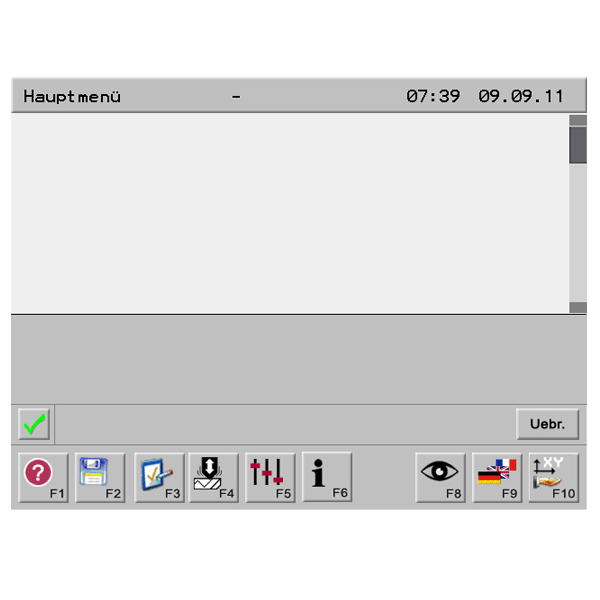Screen dimensions: 600x600
Task: Click the Hauptmenü title label
Action: point(72,96)
